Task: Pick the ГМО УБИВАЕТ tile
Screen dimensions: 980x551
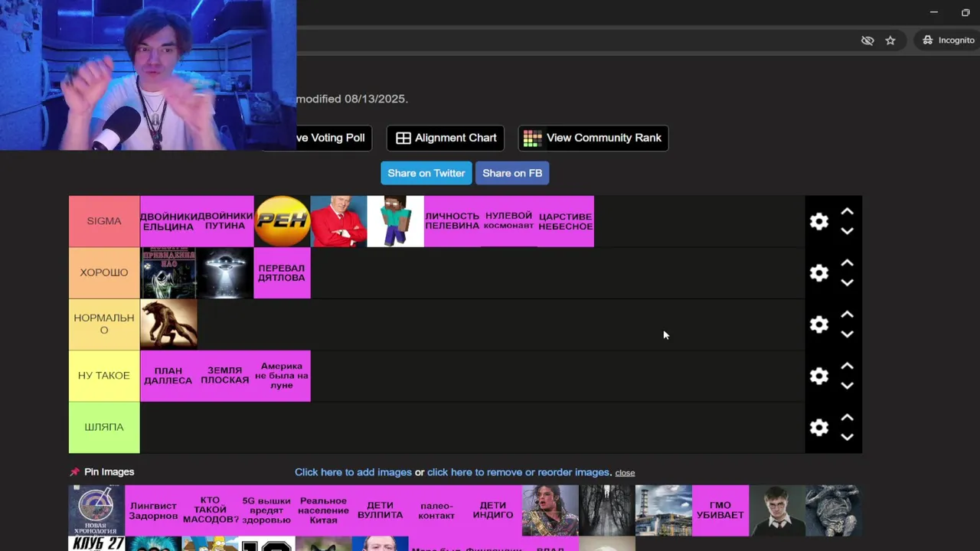Action: pyautogui.click(x=720, y=510)
